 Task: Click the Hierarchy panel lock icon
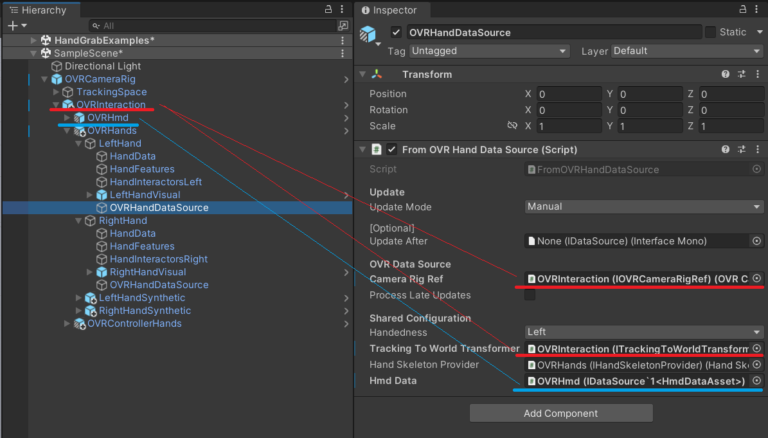(x=329, y=9)
